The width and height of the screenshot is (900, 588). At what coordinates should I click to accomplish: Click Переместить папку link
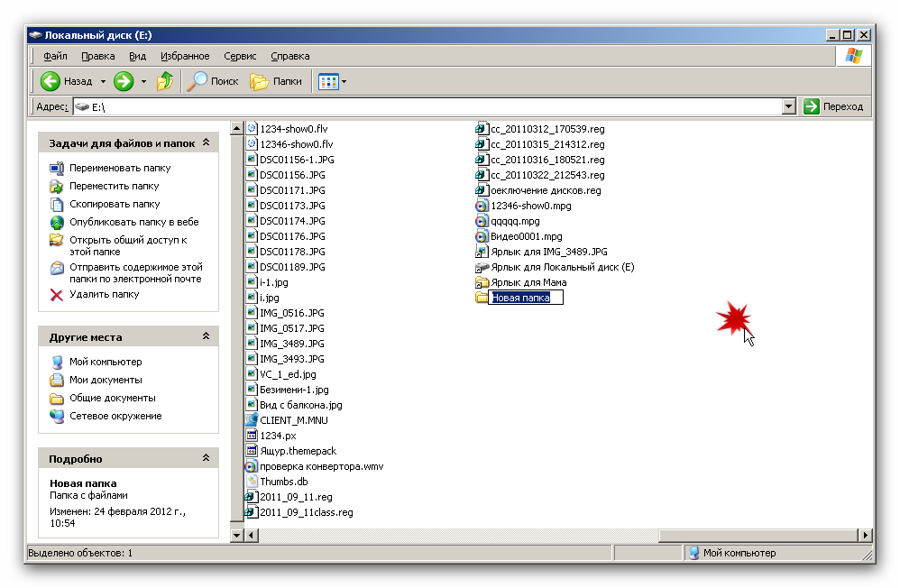[115, 186]
